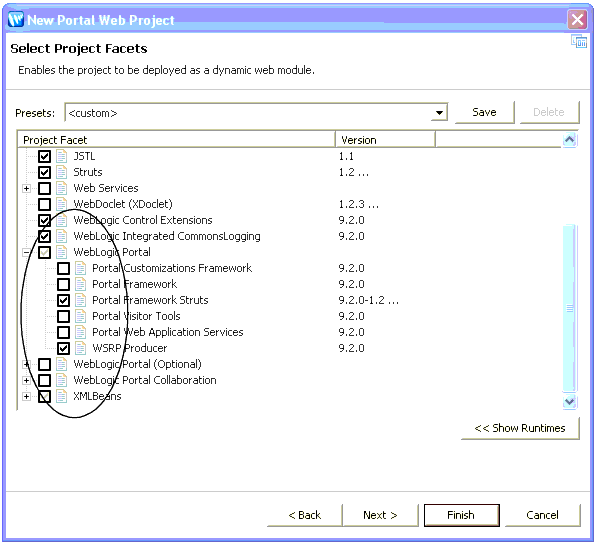Click the Save preset button
The height and width of the screenshot is (544, 597).
click(484, 112)
